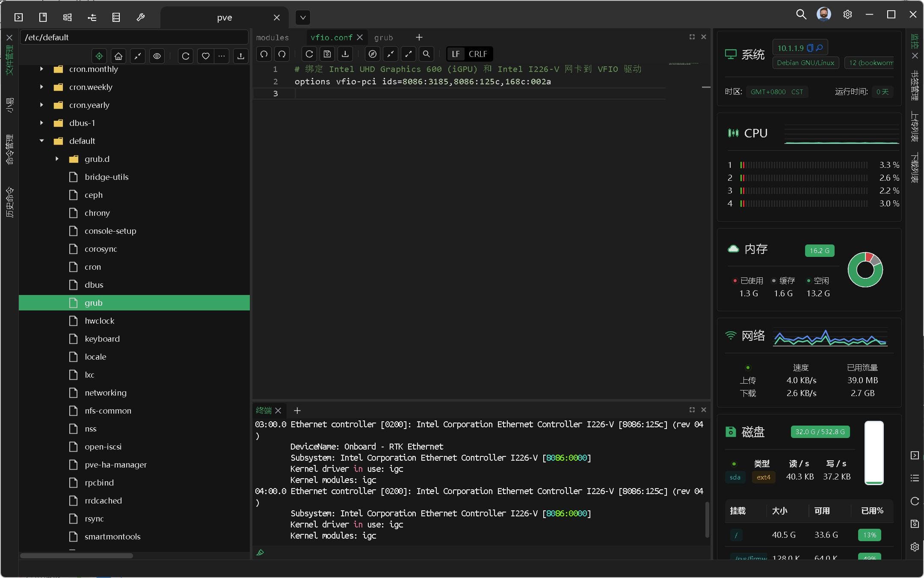Copy the IP address 10.1.1.9

(x=810, y=48)
